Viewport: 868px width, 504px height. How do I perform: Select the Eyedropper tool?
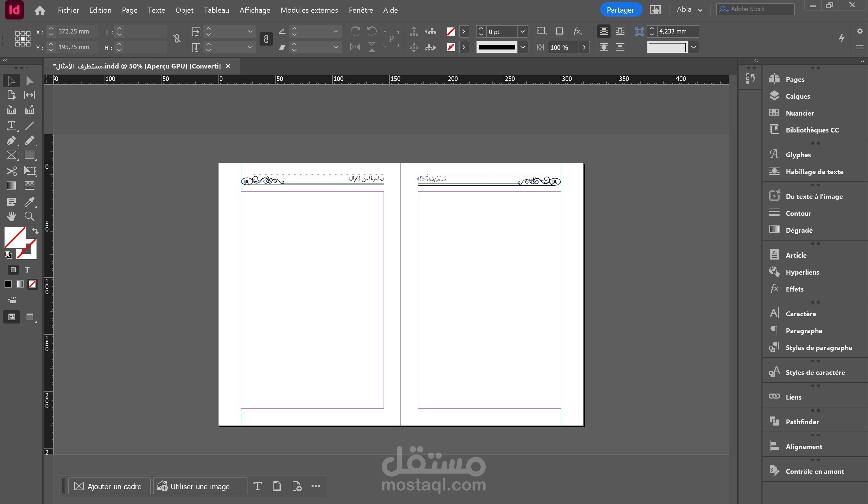30,202
